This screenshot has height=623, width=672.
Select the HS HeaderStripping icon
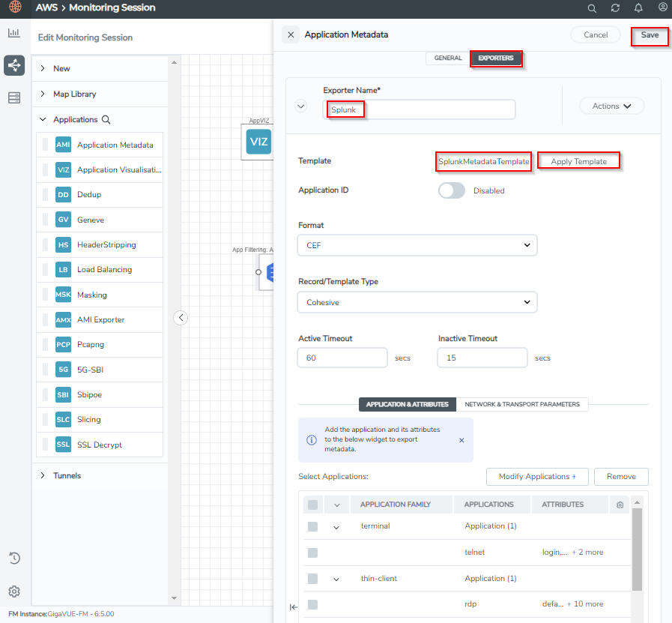point(63,245)
